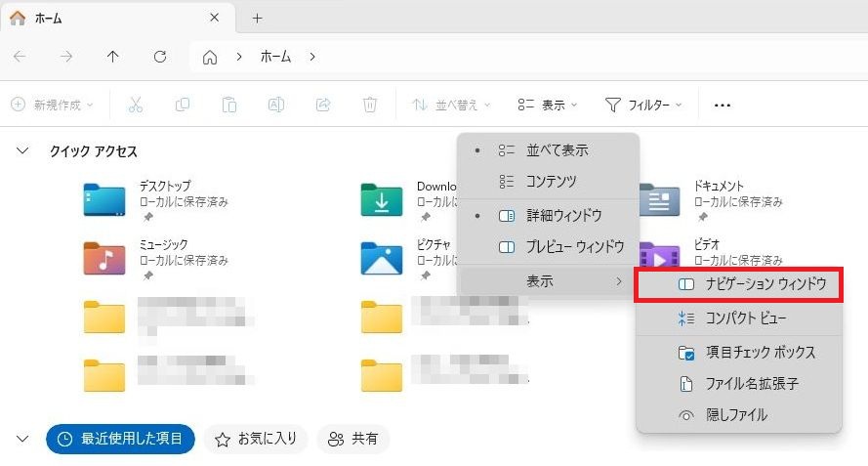The height and width of the screenshot is (466, 868).
Task: Toggle ファイル名拡張子 display option
Action: coord(738,384)
